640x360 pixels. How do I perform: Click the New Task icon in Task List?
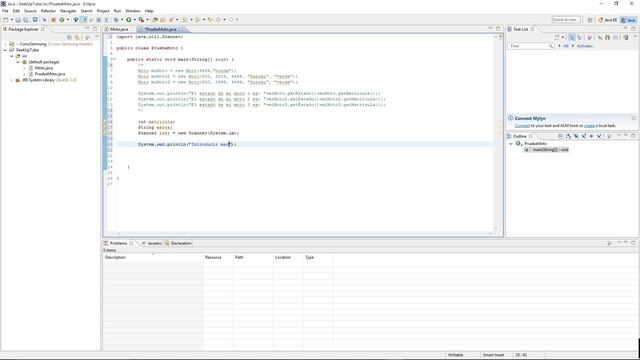(x=556, y=37)
